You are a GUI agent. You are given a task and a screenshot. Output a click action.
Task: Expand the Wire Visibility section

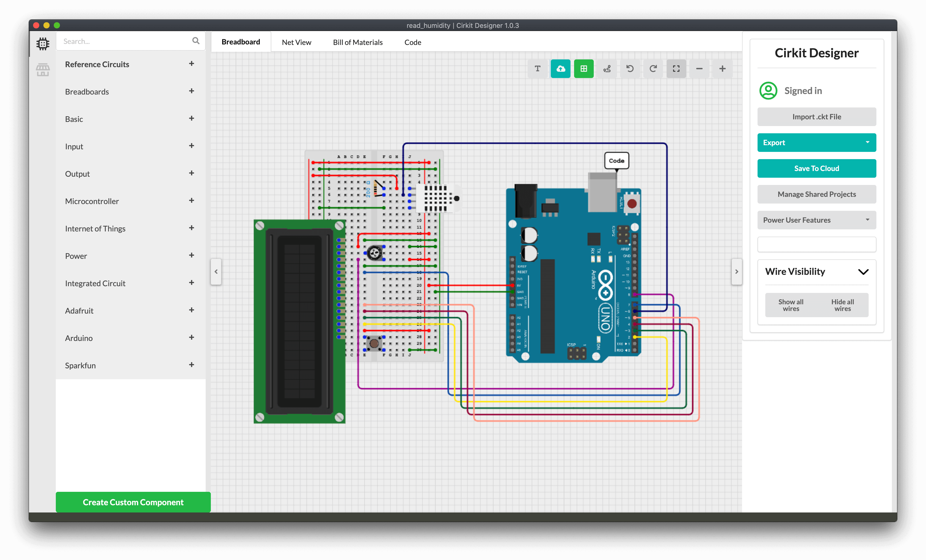[863, 271]
